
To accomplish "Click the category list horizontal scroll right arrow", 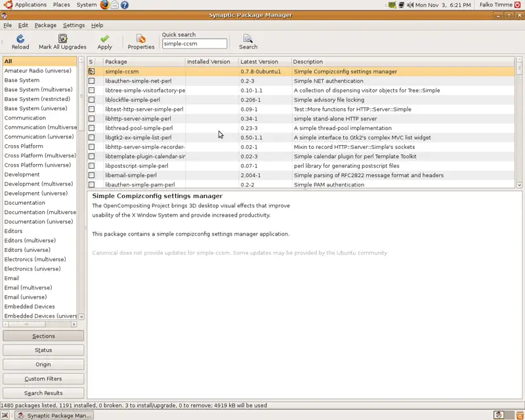I will click(74, 324).
